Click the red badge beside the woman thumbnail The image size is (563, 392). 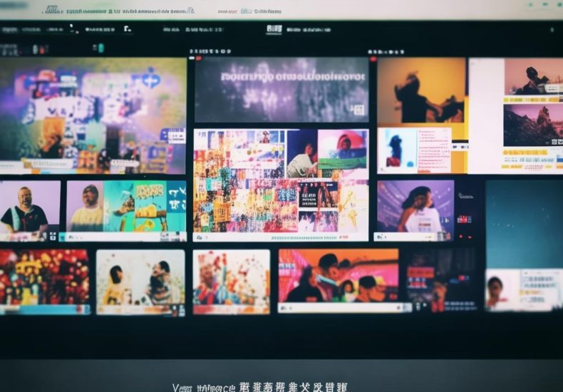[x=464, y=219]
